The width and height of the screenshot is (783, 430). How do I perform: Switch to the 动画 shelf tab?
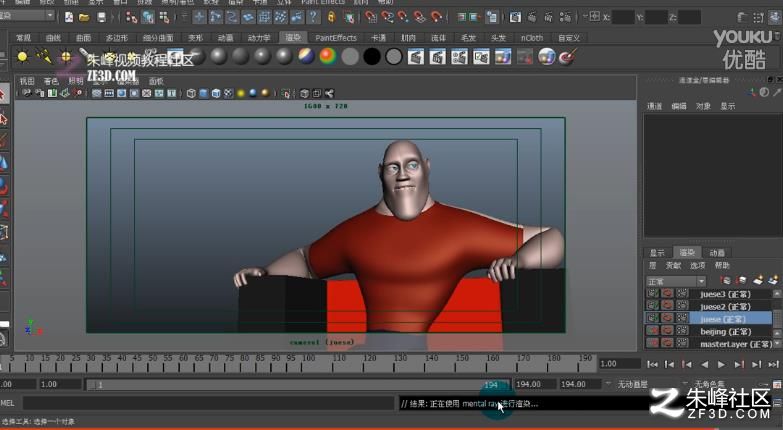point(225,38)
